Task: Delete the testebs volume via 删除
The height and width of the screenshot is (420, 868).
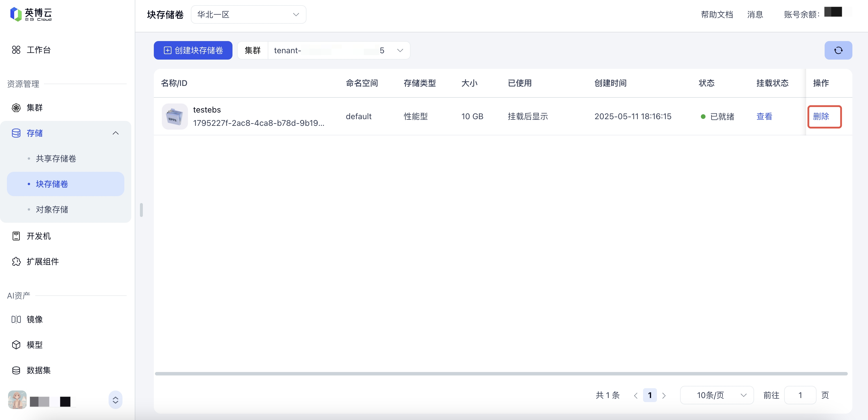Action: (821, 116)
